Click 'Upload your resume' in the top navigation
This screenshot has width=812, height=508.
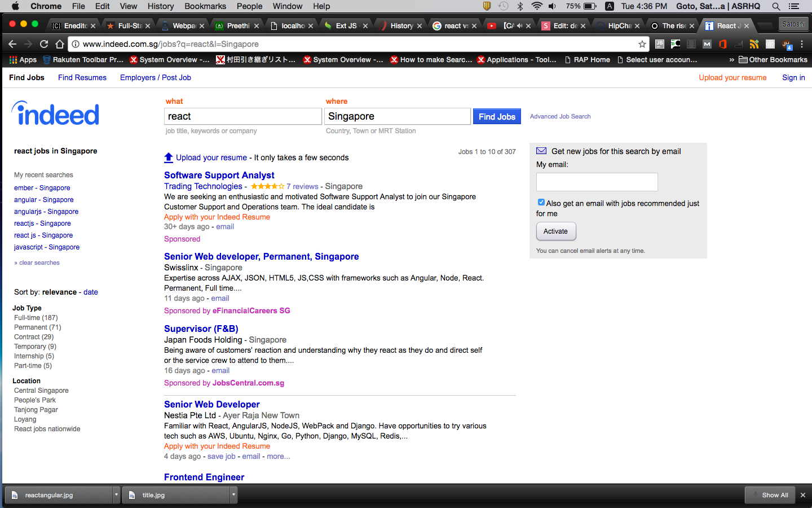tap(732, 77)
